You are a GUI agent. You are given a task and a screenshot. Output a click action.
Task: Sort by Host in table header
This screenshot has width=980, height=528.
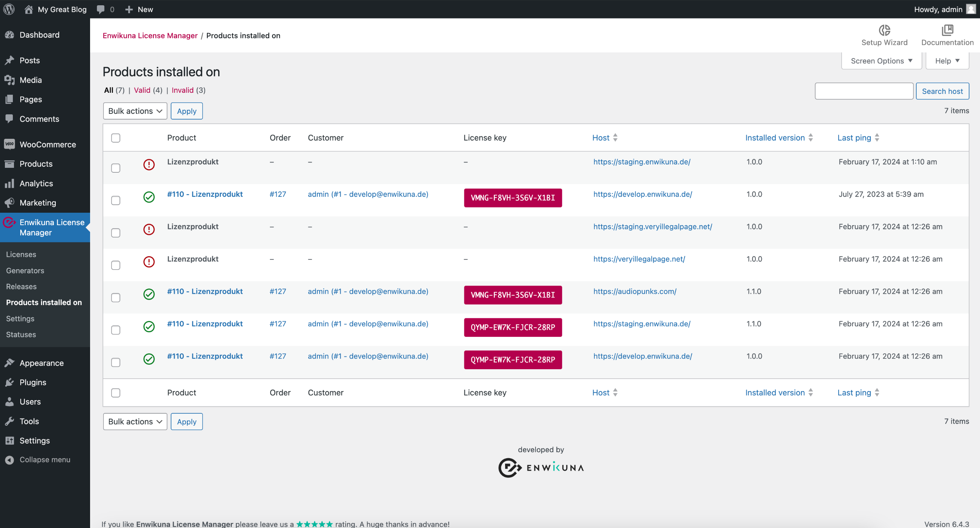tap(605, 138)
